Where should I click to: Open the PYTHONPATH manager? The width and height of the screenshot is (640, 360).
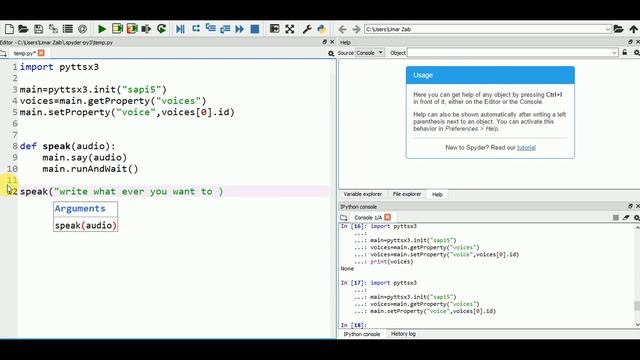(x=322, y=29)
